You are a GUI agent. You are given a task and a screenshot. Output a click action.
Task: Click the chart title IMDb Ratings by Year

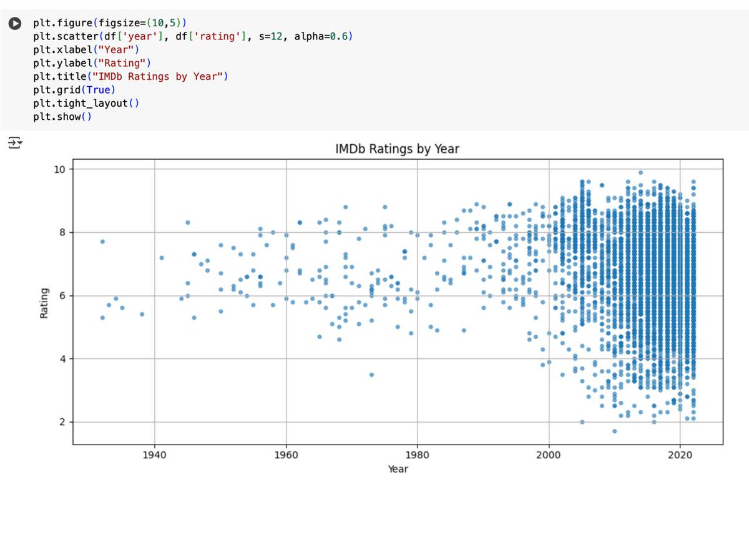point(398,149)
